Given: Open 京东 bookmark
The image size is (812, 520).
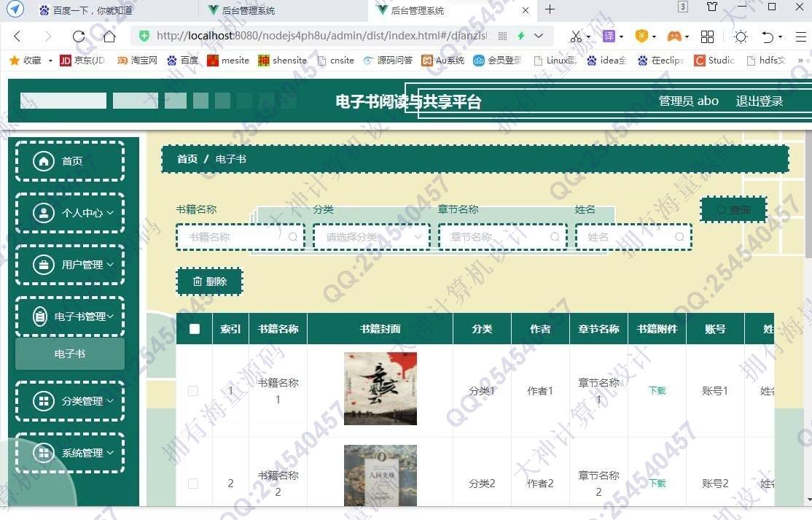Looking at the screenshot, I should coord(83,61).
